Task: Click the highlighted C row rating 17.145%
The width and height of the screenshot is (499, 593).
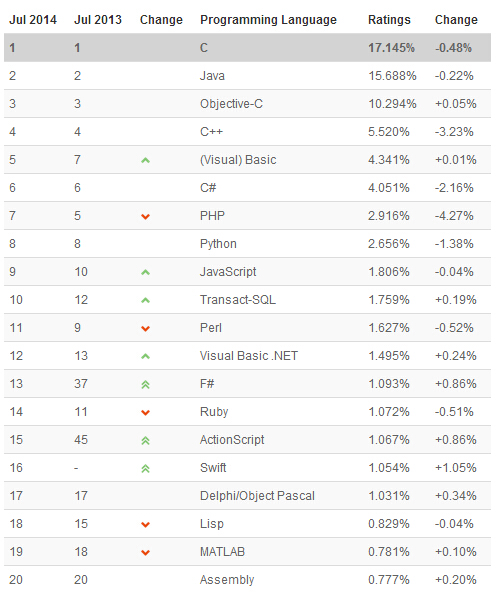Action: pyautogui.click(x=391, y=48)
